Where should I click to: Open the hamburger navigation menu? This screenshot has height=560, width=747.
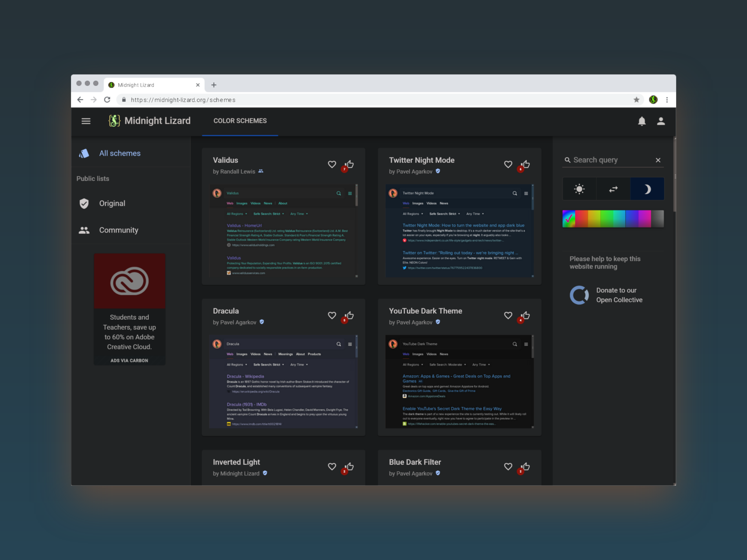point(86,121)
